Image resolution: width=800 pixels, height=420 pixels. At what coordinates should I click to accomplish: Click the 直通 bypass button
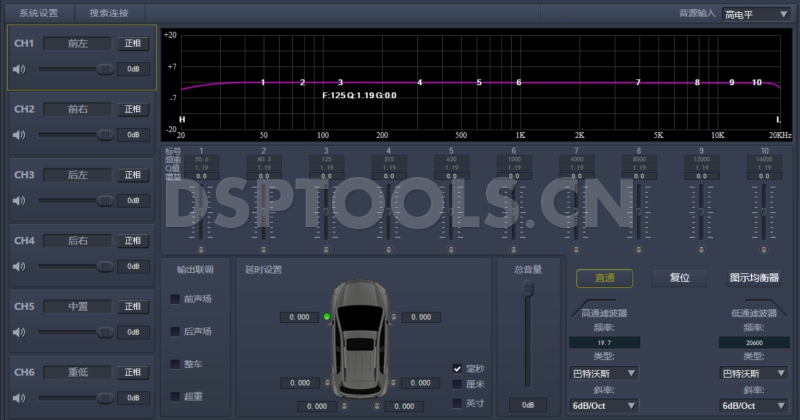point(605,278)
